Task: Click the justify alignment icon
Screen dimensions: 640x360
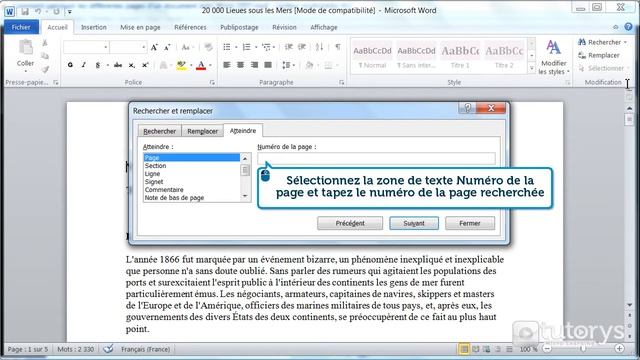Action: click(268, 65)
